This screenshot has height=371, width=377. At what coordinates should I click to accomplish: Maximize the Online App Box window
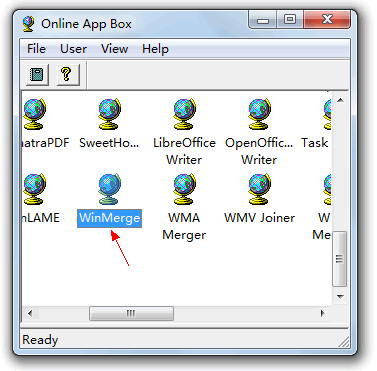coord(290,20)
